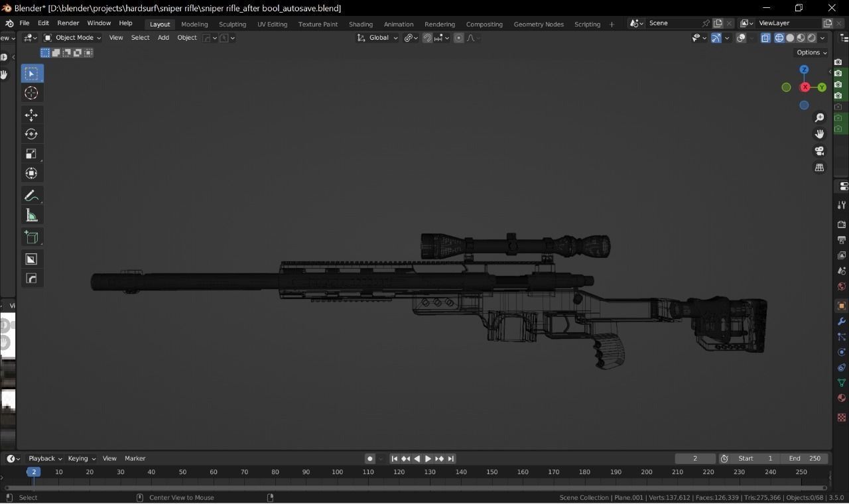The width and height of the screenshot is (849, 504).
Task: Switch to Solid viewport shading
Action: click(x=790, y=38)
